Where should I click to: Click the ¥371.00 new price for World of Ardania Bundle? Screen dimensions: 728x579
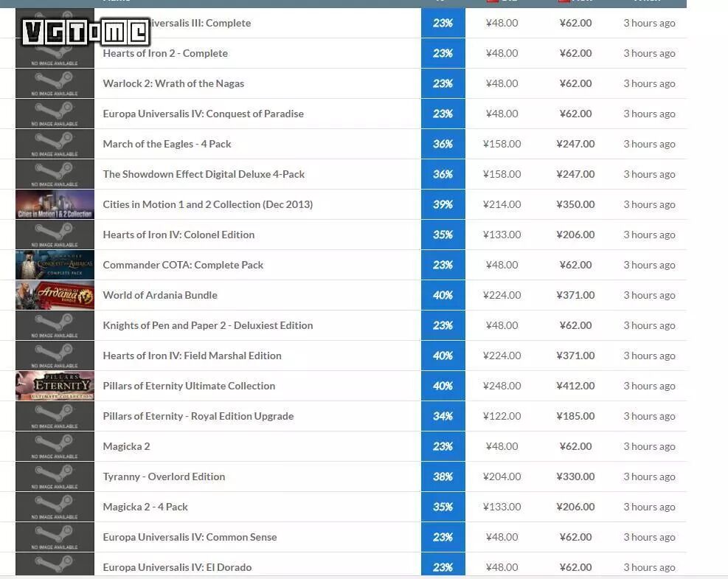click(x=576, y=295)
